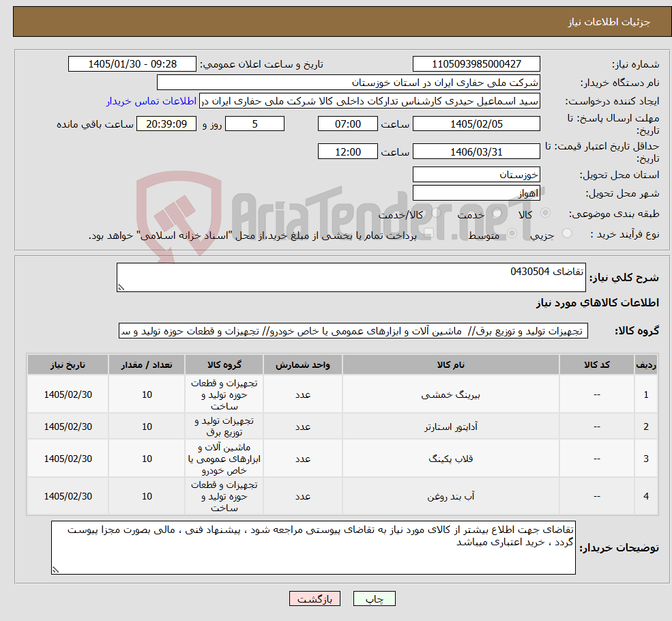Click the کد کالا column header
Viewport: 672px width, 621px height.
click(x=596, y=364)
